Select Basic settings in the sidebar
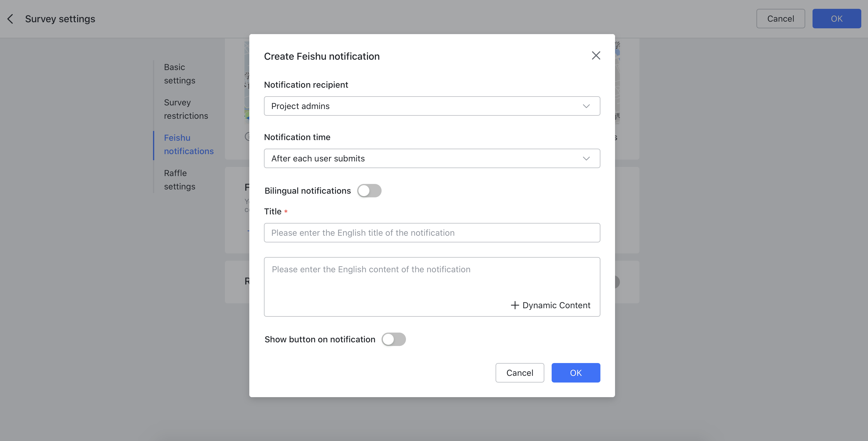 (180, 73)
